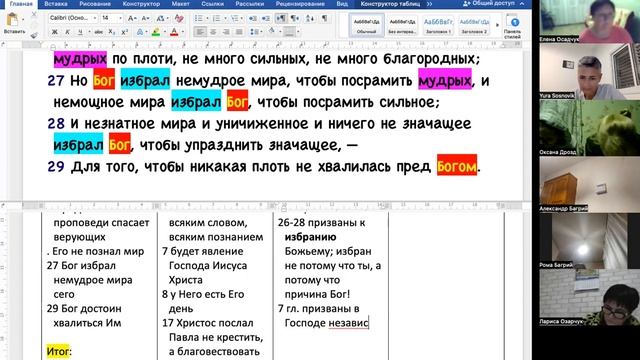Toggle strikethrough (abc) formatting
The width and height of the screenshot is (640, 360).
pos(98,32)
